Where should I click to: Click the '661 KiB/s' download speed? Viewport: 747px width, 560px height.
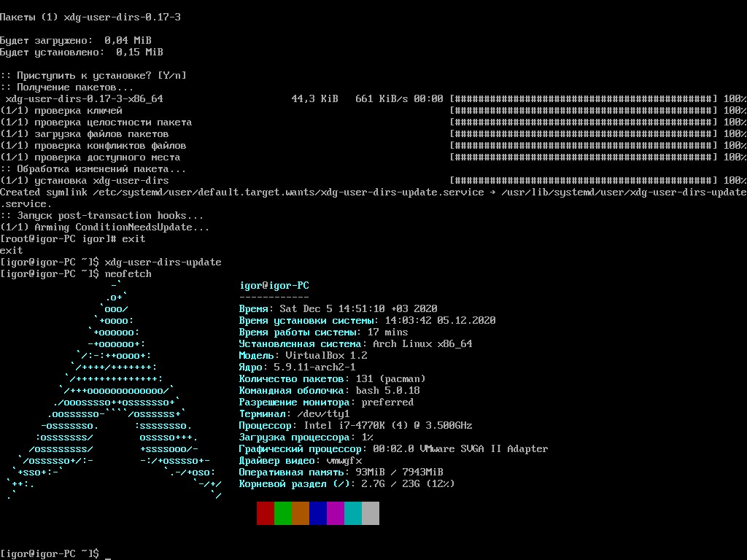click(x=382, y=98)
